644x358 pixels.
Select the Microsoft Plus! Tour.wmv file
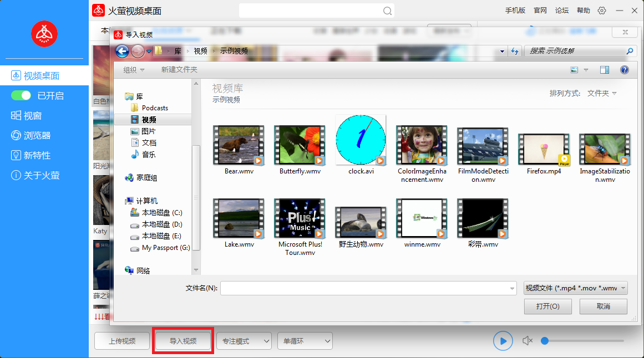[x=300, y=227]
